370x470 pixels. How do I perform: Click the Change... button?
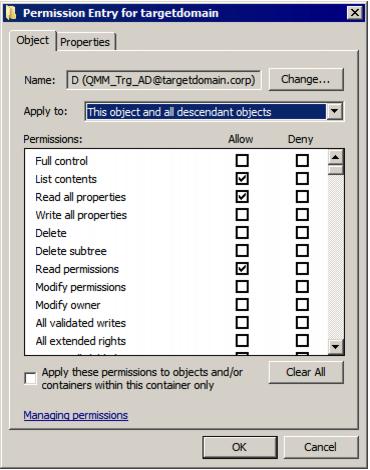pos(306,79)
